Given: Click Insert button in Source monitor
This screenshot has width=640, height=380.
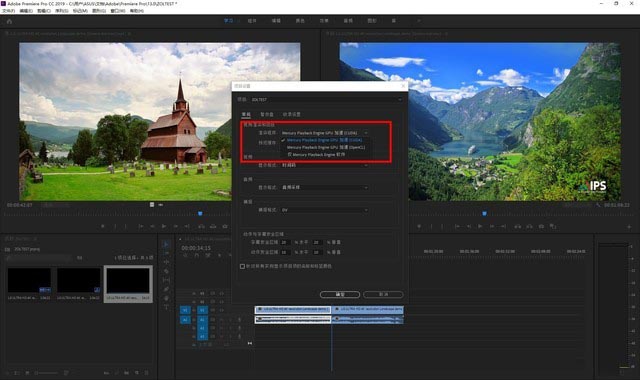Looking at the screenshot, I should pos(201,226).
